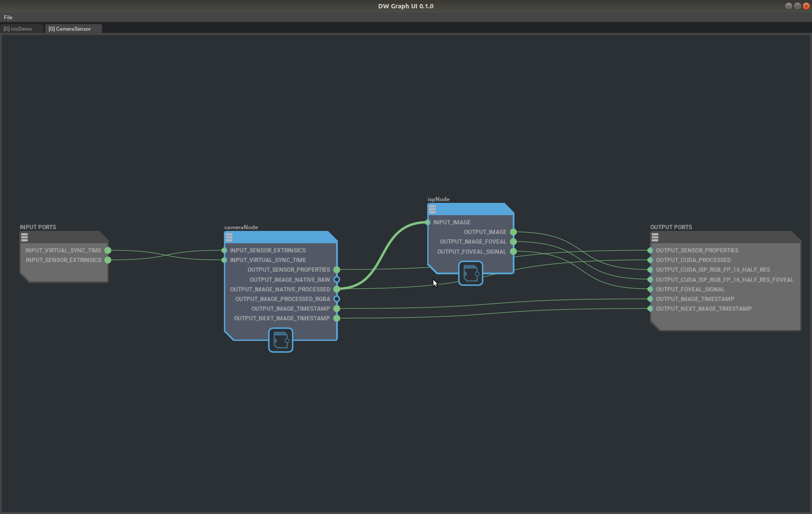Screen dimensions: 812x514
Task: Click the OUTPUT_CUDA_PROCESSED port dot
Action: coord(649,260)
